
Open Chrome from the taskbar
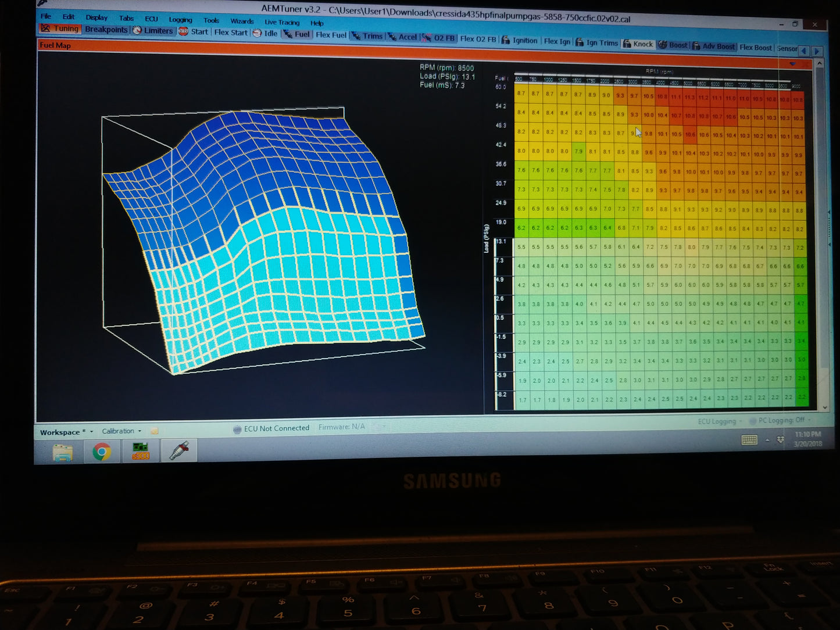coord(102,451)
